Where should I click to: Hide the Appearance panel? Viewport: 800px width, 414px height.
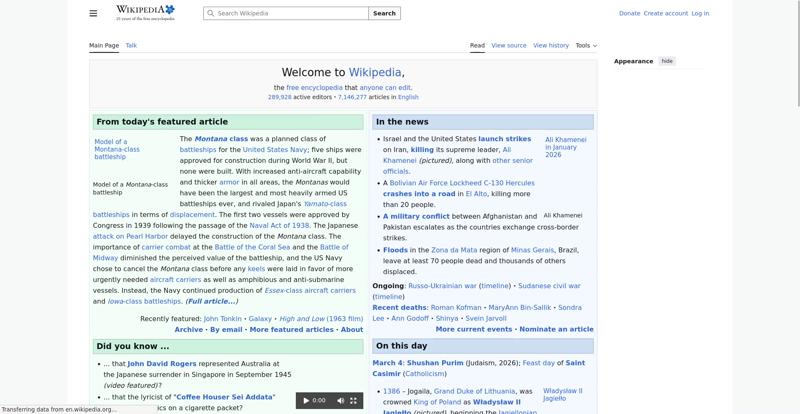coord(667,61)
